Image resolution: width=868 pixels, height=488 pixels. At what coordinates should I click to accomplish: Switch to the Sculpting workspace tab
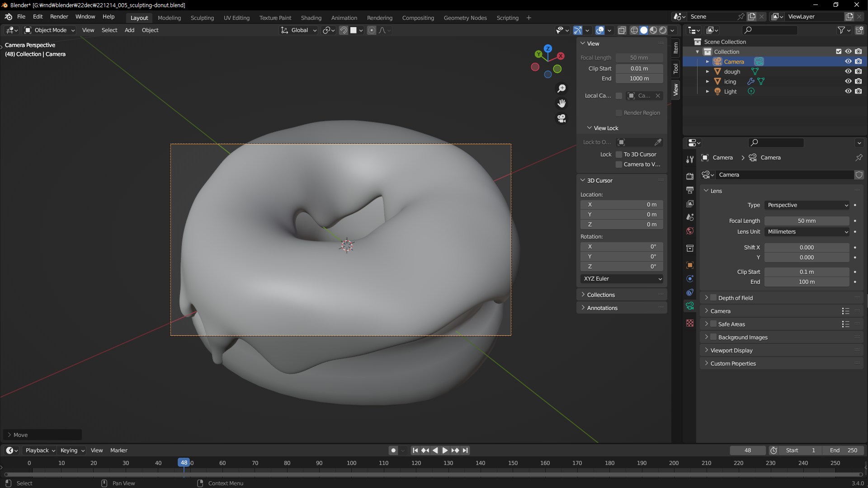point(202,18)
